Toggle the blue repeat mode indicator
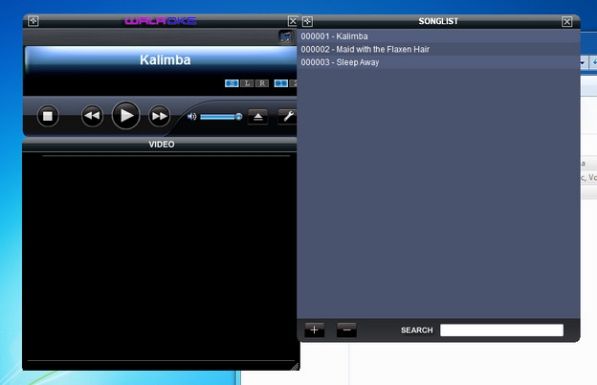This screenshot has height=385, width=597. pyautogui.click(x=281, y=83)
